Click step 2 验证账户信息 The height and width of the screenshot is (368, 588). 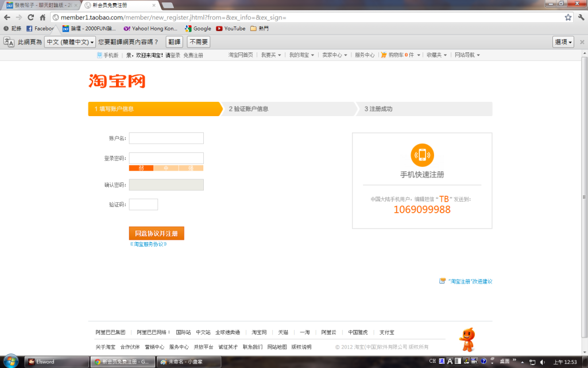(x=289, y=109)
